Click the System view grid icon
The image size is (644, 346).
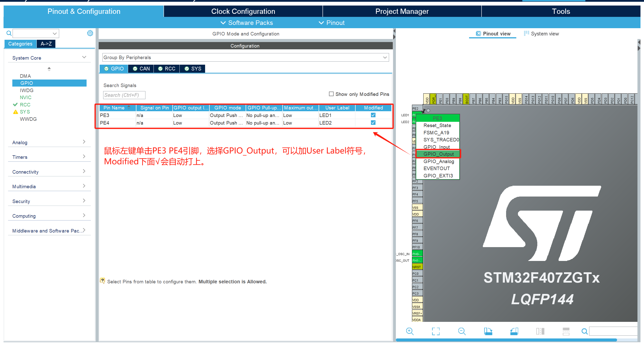(x=526, y=33)
